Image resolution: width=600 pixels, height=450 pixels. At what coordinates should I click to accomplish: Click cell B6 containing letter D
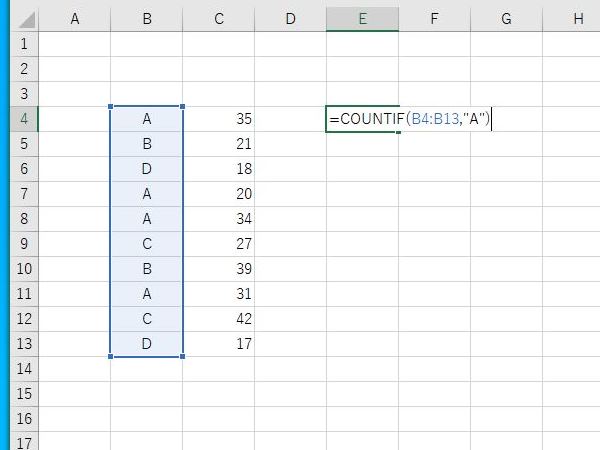coord(147,169)
